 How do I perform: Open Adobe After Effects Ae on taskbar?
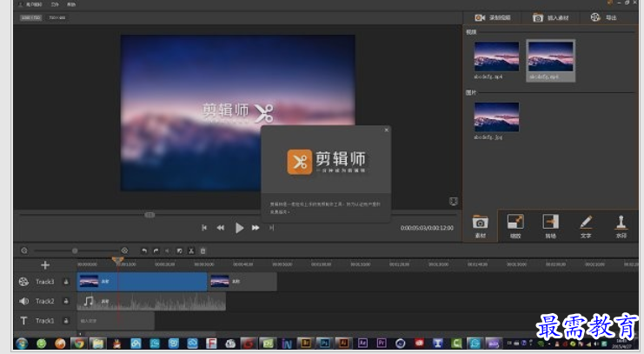362,344
